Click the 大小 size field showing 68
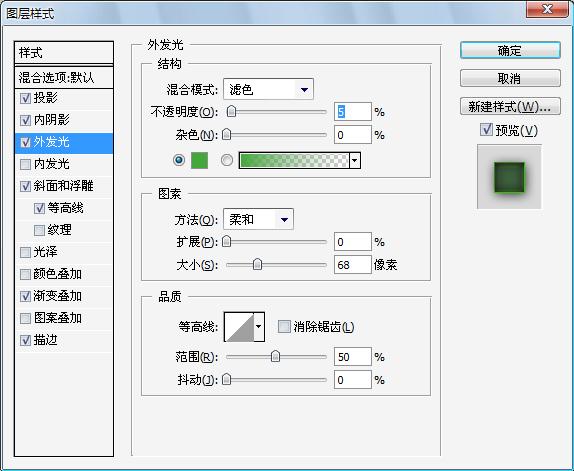Screen dimensions: 574x471 coord(353,265)
